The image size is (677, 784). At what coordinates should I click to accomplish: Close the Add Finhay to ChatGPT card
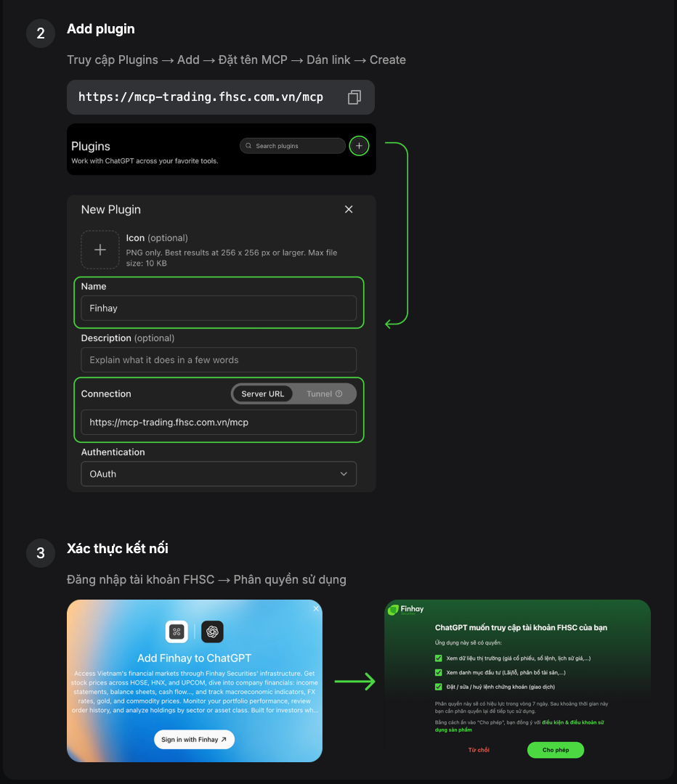(316, 608)
